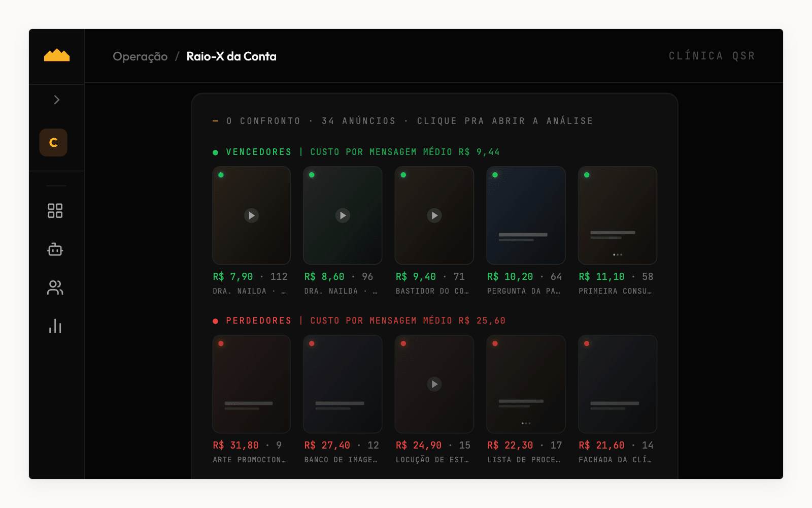Click the "R$ 25,60" losers average cost
Screen dimensions: 812x508
pyautogui.click(x=482, y=321)
